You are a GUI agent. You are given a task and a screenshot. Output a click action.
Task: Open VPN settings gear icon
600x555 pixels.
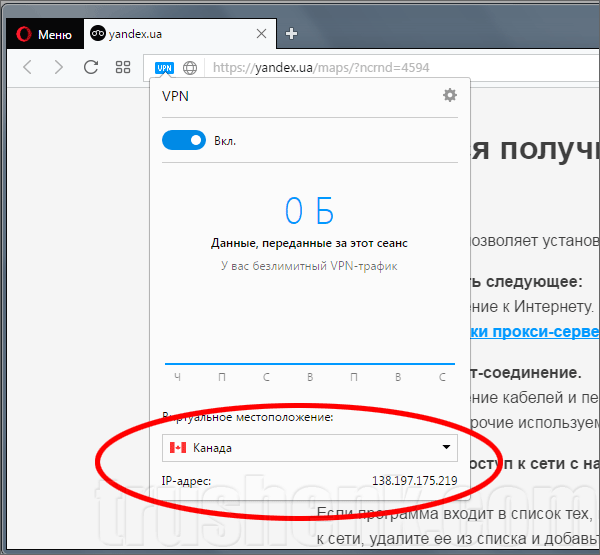point(450,95)
